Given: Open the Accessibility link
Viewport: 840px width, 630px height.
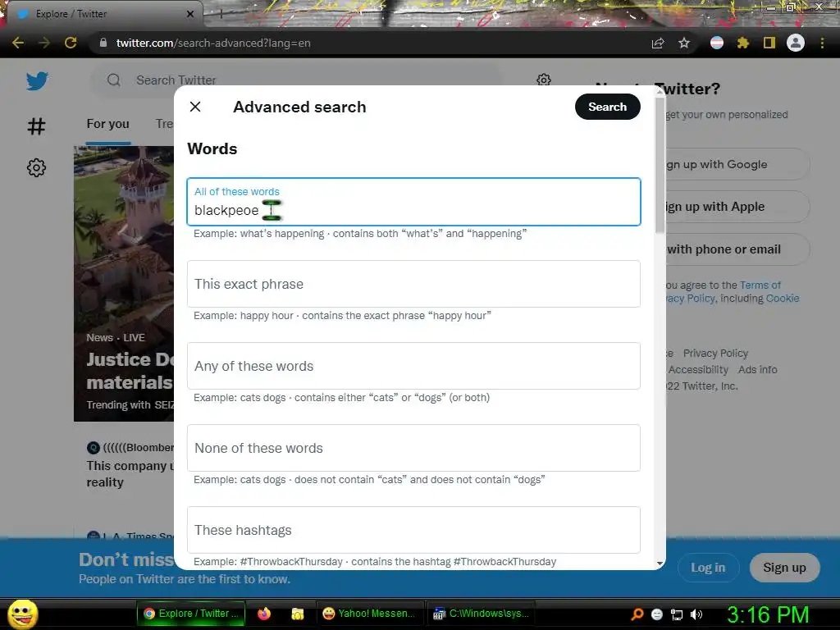Looking at the screenshot, I should 698,370.
